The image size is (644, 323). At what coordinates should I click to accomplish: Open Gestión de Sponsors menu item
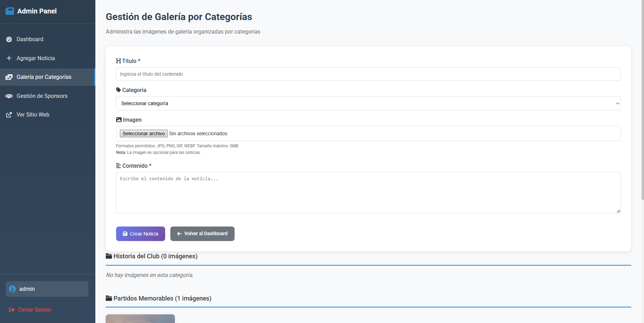pos(42,96)
